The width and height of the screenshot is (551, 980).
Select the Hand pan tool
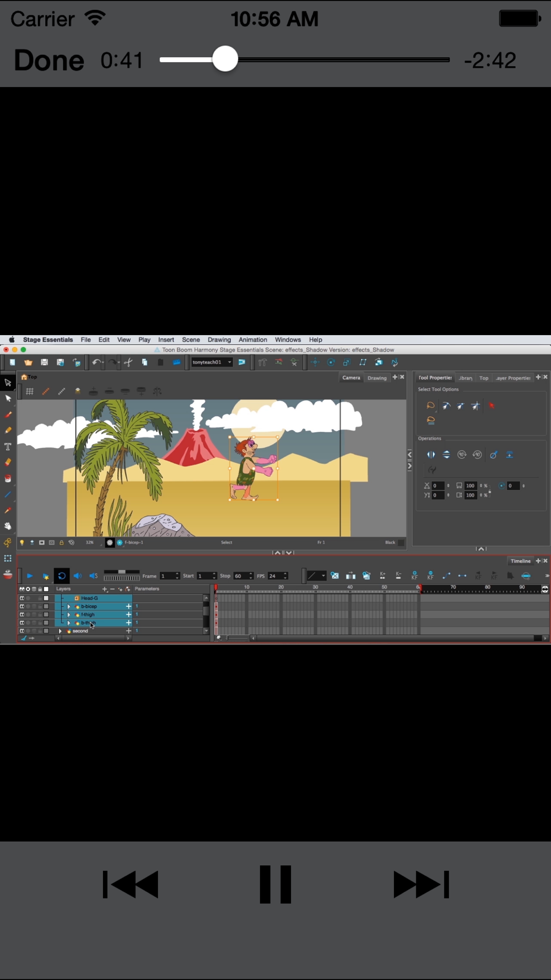pyautogui.click(x=8, y=526)
